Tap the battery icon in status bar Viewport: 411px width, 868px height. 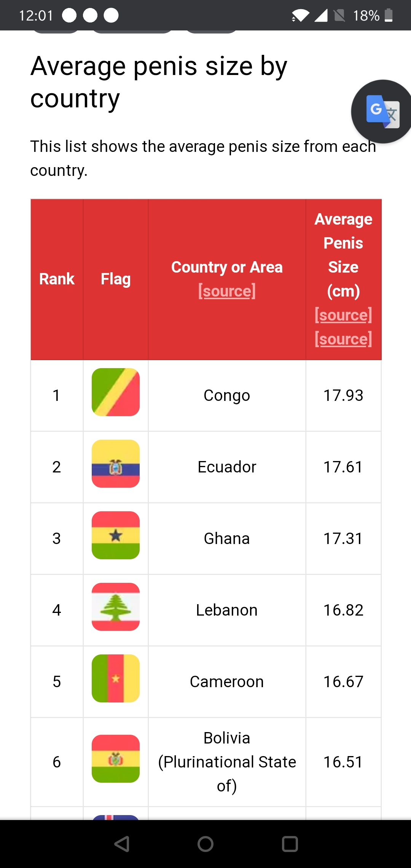[x=389, y=16]
